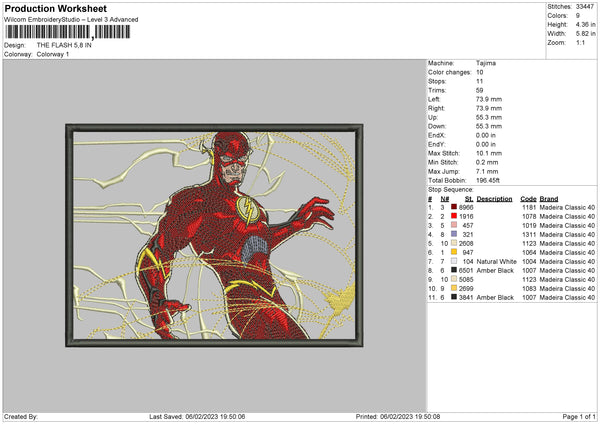Select thread code '1064'
Image resolution: width=600 pixels, height=424 pixels.
(x=529, y=253)
